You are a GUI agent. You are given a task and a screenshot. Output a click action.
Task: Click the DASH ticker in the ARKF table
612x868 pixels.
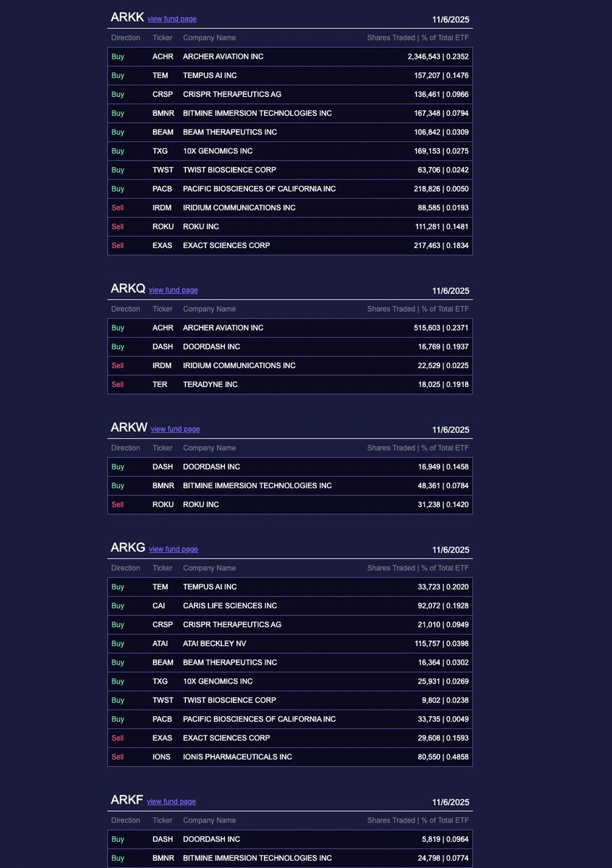163,839
